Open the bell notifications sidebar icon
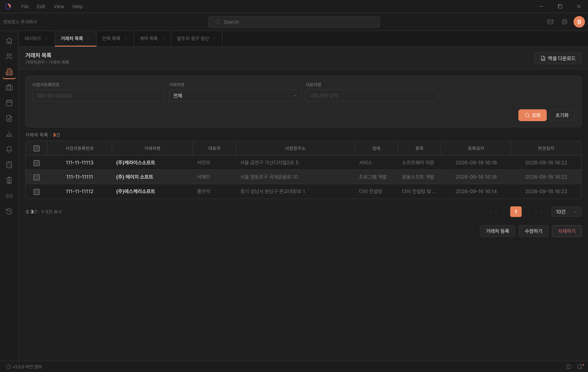This screenshot has height=372, width=588. [x=9, y=149]
